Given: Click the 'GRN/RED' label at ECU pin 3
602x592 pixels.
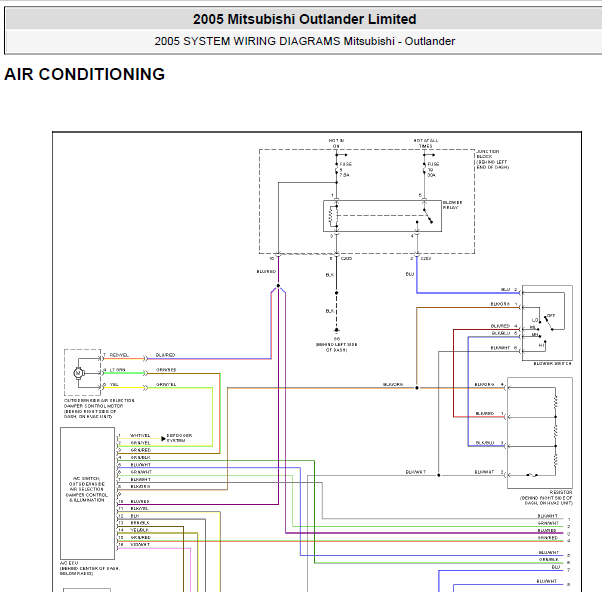Looking at the screenshot, I should pos(141,450).
